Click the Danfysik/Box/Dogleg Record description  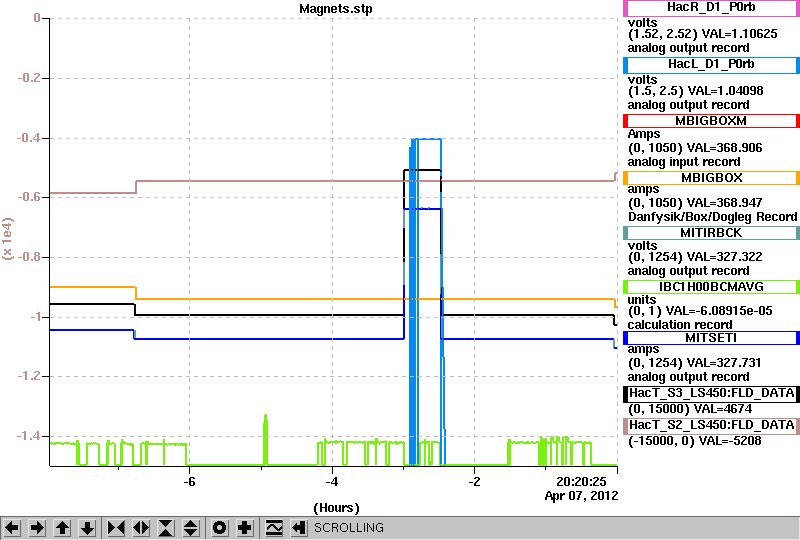(712, 217)
